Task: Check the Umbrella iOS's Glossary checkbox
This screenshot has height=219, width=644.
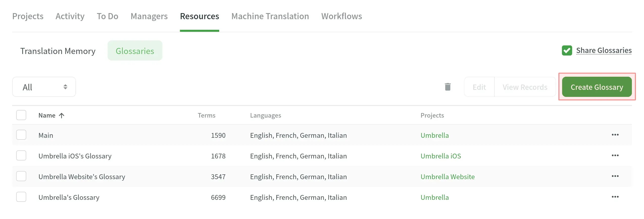Action: (21, 155)
